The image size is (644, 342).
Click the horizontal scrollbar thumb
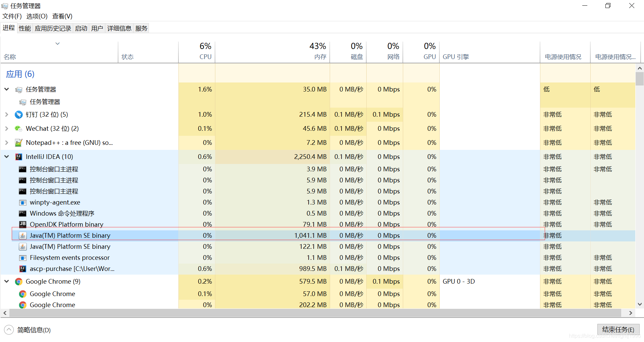pyautogui.click(x=315, y=313)
